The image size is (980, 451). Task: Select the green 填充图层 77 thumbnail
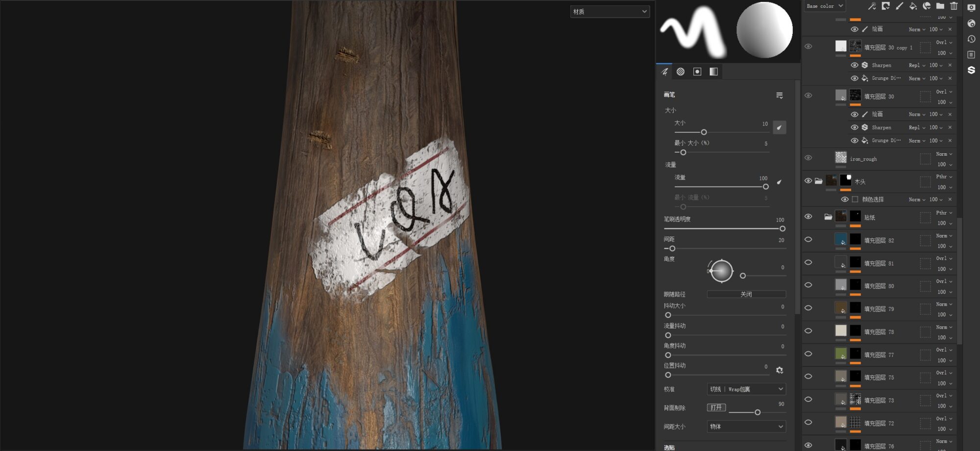click(840, 353)
